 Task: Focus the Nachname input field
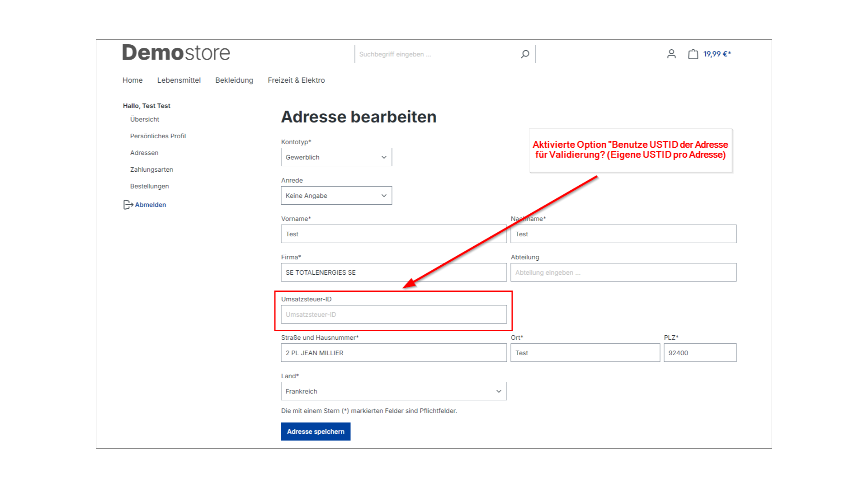click(x=623, y=234)
